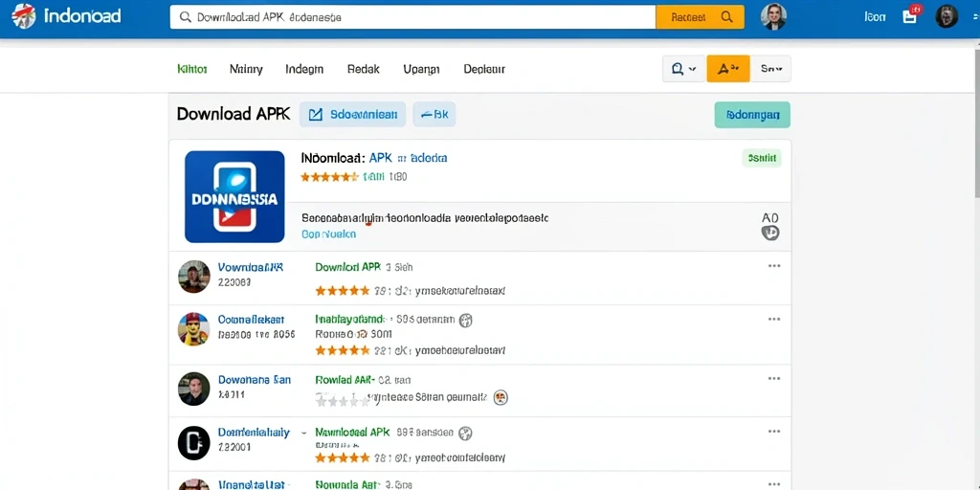The height and width of the screenshot is (490, 980).
Task: Click the emoji icon at the end of the Rowlad AAR description
Action: pyautogui.click(x=501, y=397)
